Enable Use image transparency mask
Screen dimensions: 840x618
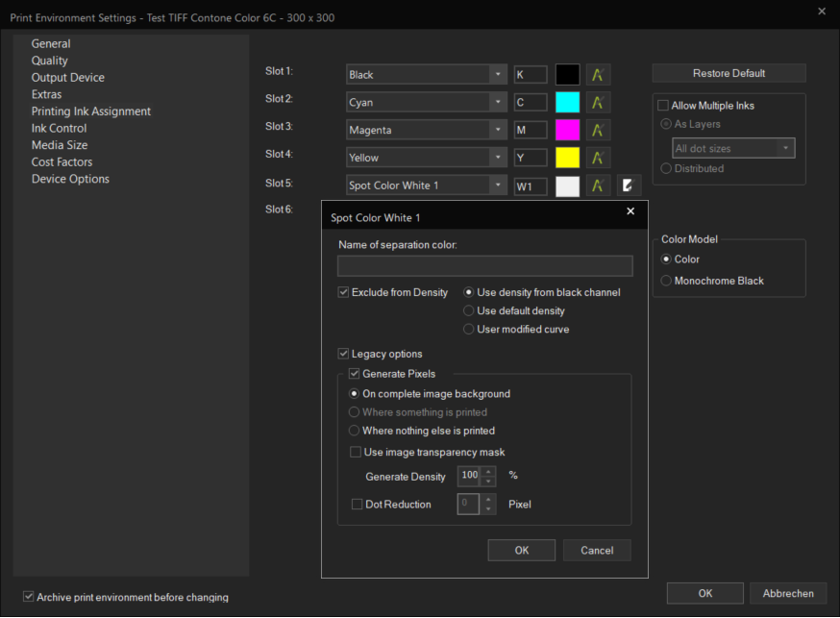(356, 453)
